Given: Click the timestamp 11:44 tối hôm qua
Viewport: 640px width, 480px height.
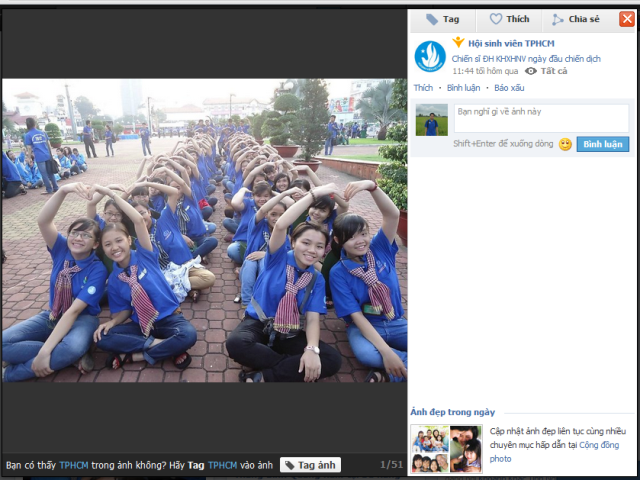Looking at the screenshot, I should tap(485, 71).
